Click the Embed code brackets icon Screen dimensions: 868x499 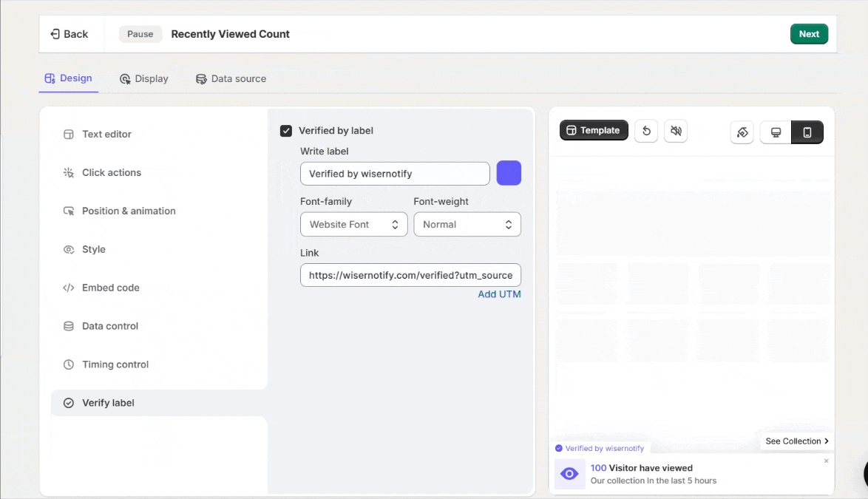[x=69, y=288]
